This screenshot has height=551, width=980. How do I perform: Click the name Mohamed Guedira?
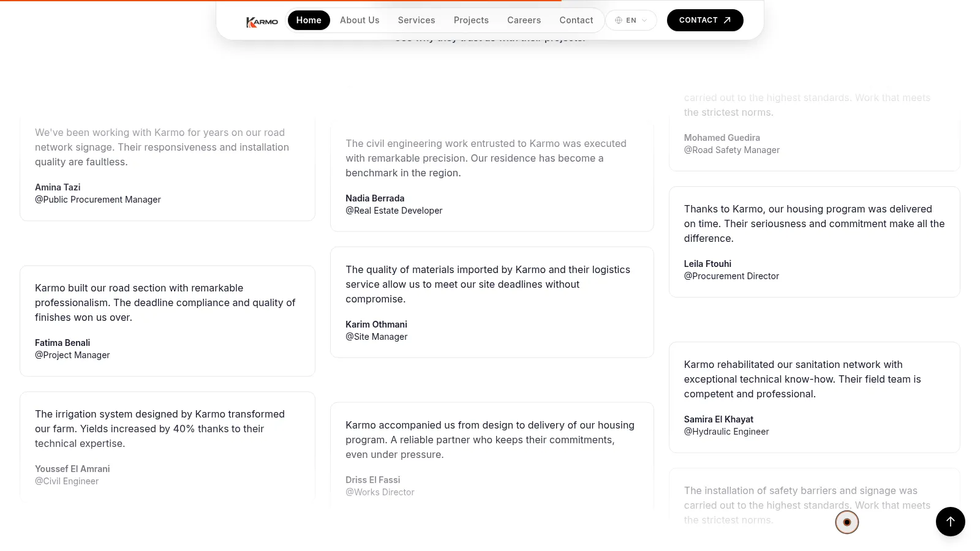(x=722, y=138)
